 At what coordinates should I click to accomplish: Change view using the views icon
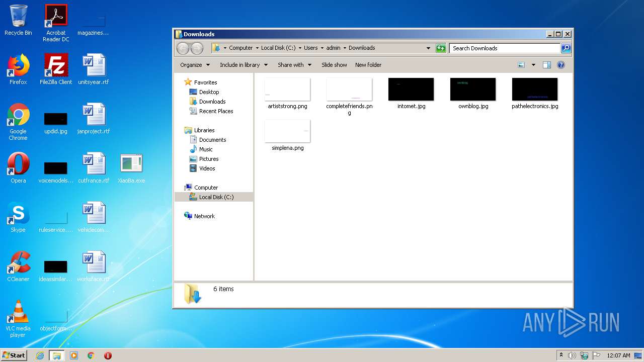(521, 65)
